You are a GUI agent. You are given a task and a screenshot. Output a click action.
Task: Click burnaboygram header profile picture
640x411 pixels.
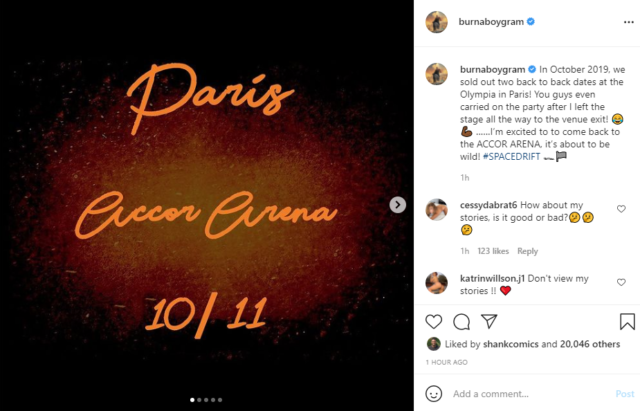point(436,22)
